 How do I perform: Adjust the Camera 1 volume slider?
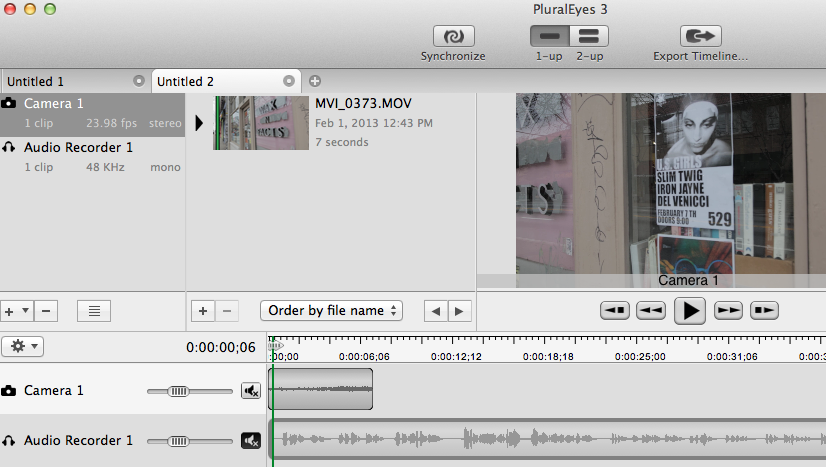(178, 391)
